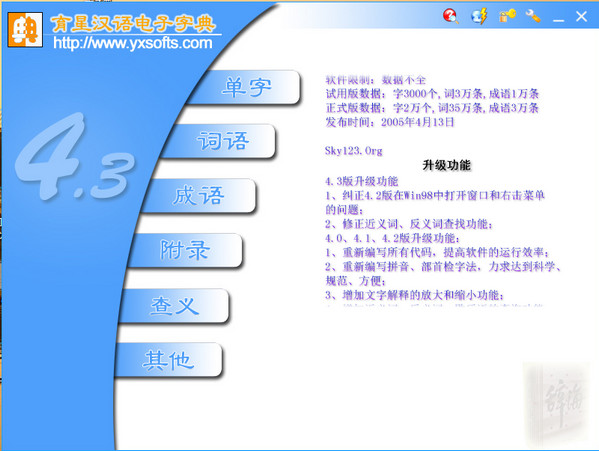The height and width of the screenshot is (451, 599).
Task: Click the 升级功能 heading
Action: tap(447, 165)
